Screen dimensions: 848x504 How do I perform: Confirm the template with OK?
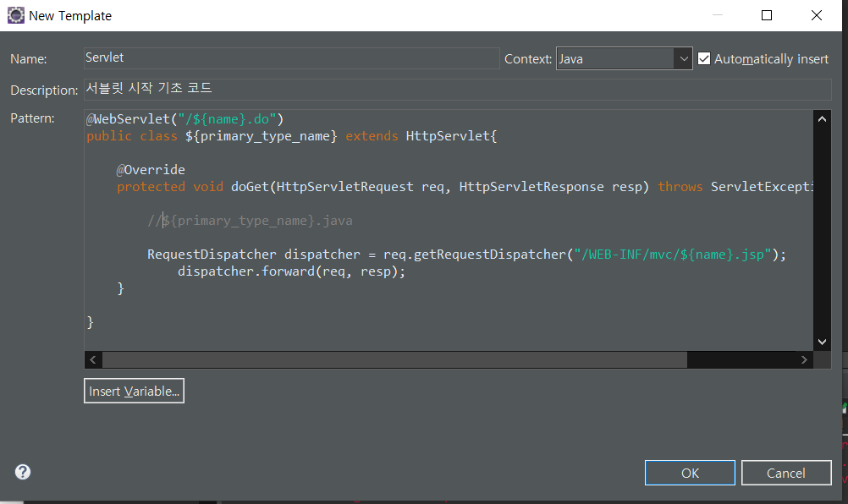tap(690, 473)
